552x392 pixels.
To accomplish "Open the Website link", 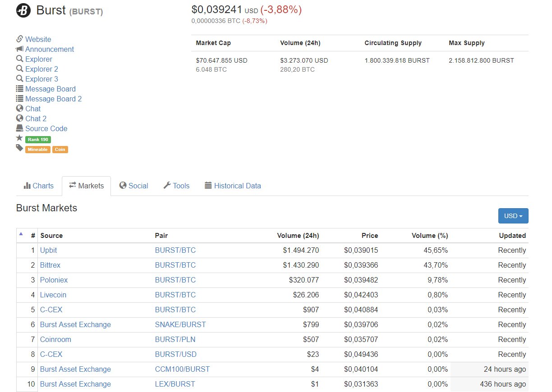I will point(38,39).
